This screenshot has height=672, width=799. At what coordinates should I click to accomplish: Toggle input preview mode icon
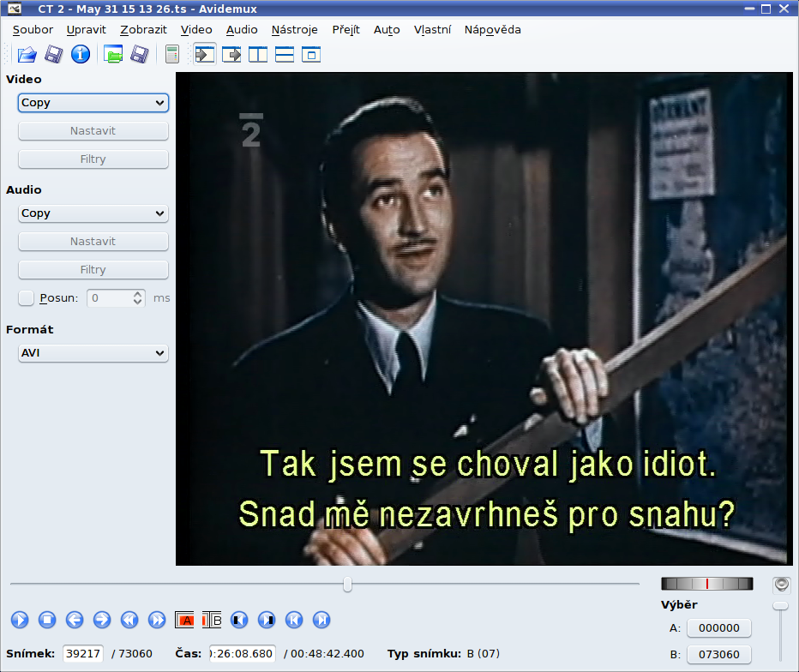tap(205, 54)
